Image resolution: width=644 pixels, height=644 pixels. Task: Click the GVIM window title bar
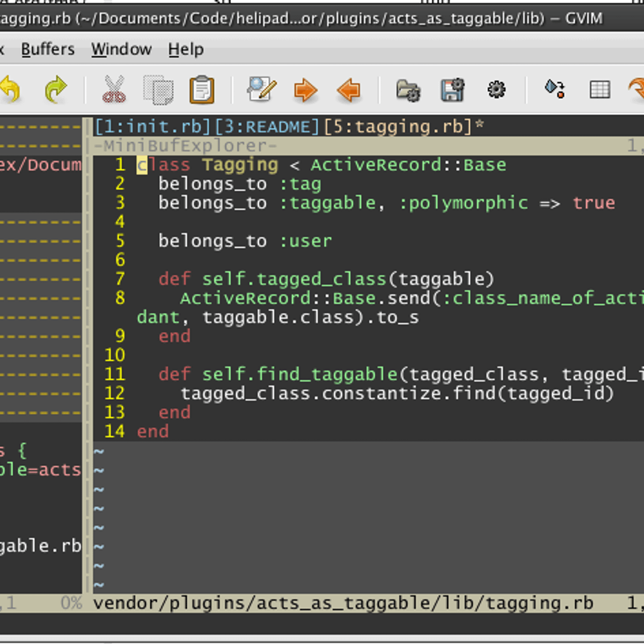322,18
